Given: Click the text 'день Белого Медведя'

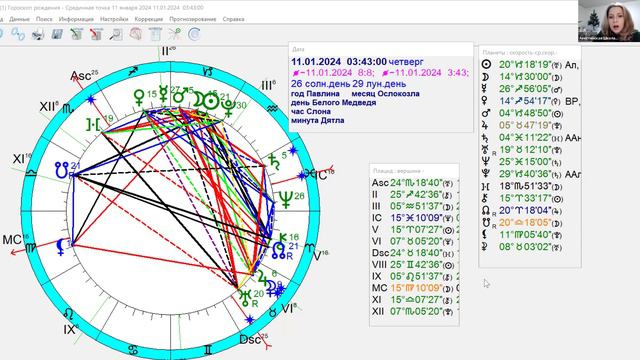Looking at the screenshot, I should [x=333, y=102].
